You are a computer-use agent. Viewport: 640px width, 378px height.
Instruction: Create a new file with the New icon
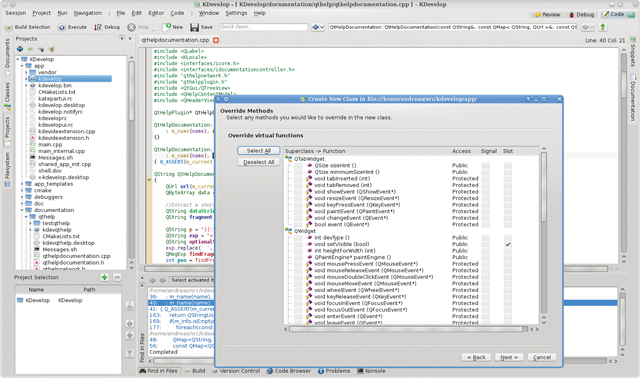coord(168,27)
